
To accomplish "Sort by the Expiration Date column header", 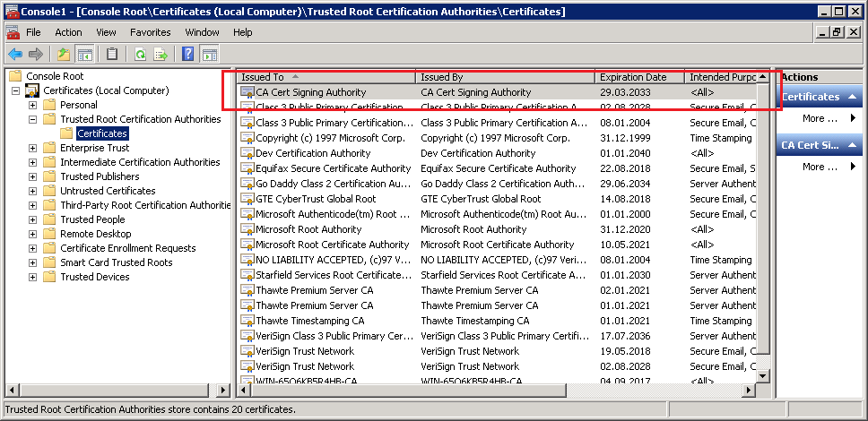I will point(640,77).
